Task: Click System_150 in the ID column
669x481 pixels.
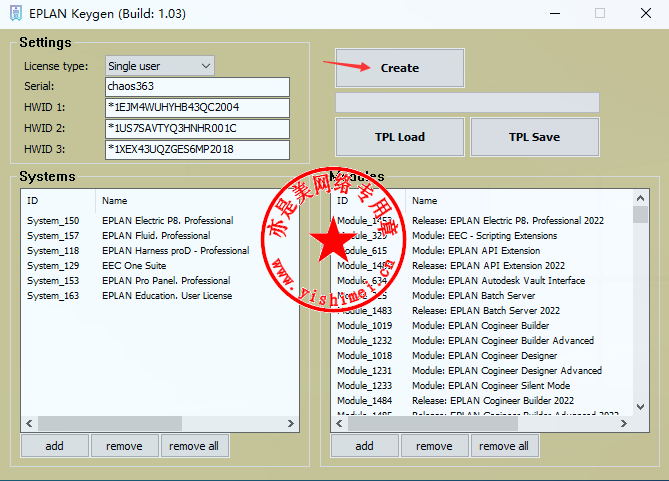Action: [x=53, y=221]
